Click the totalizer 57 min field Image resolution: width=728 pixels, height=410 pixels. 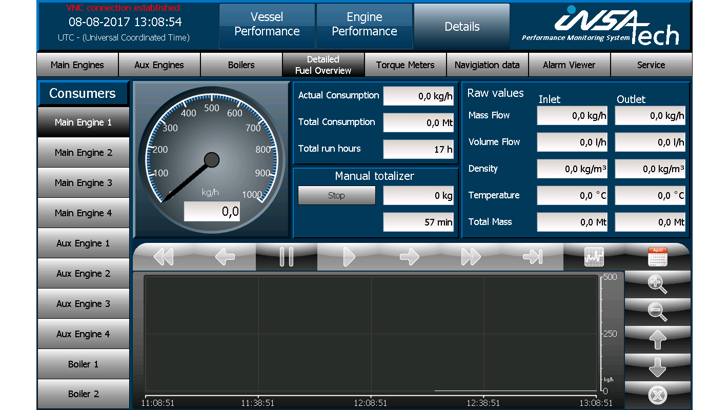(x=418, y=222)
